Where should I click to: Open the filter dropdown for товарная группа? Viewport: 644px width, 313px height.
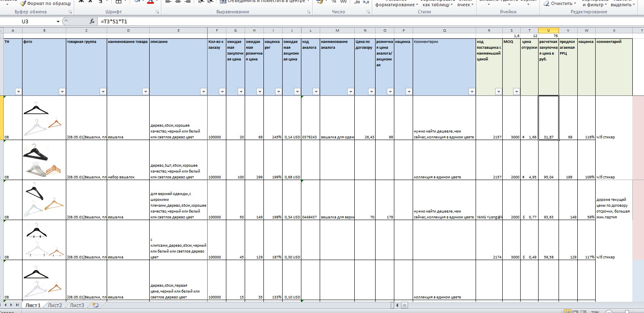click(103, 91)
